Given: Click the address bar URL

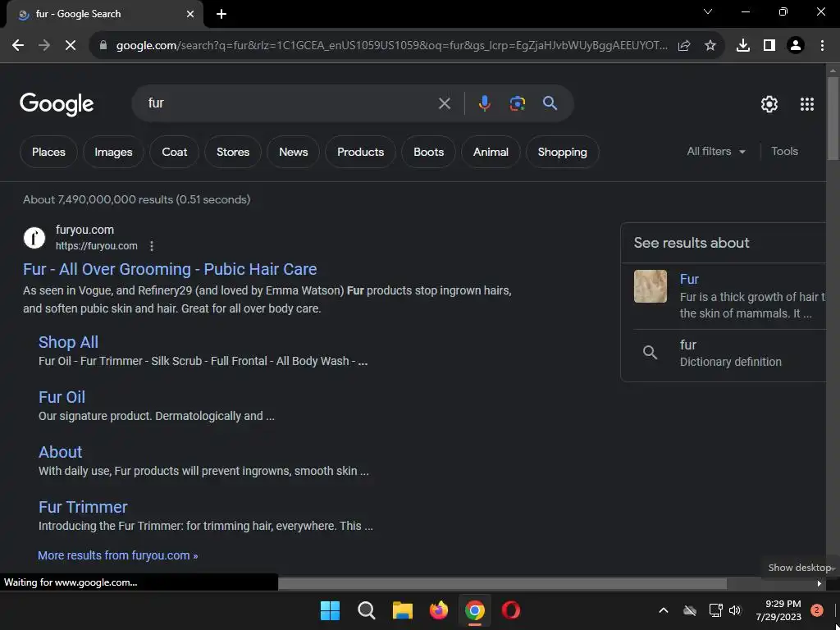Looking at the screenshot, I should tap(391, 46).
